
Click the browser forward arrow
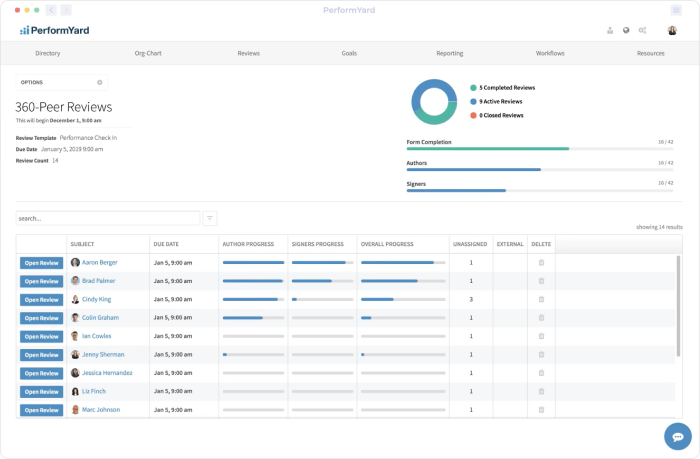(66, 10)
